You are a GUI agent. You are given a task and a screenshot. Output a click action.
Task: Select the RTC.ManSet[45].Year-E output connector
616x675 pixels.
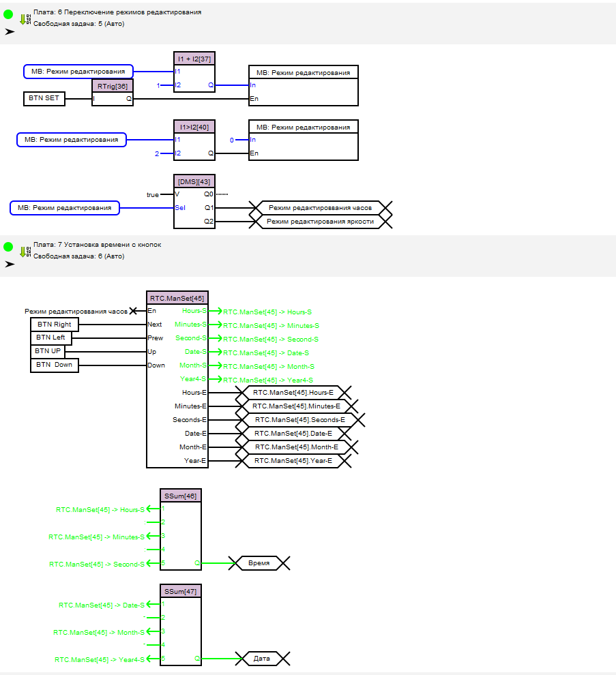pyautogui.click(x=293, y=461)
